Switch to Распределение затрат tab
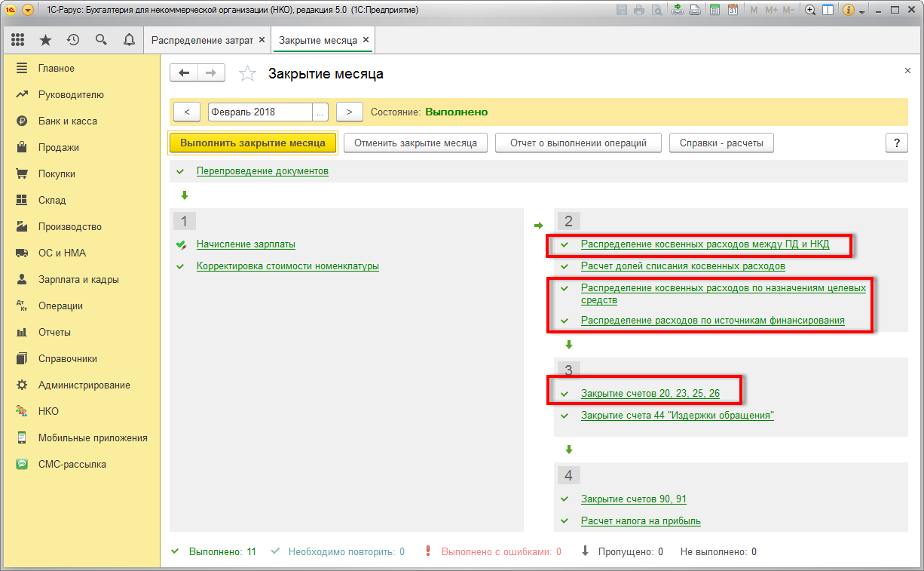The width and height of the screenshot is (924, 571). click(202, 40)
